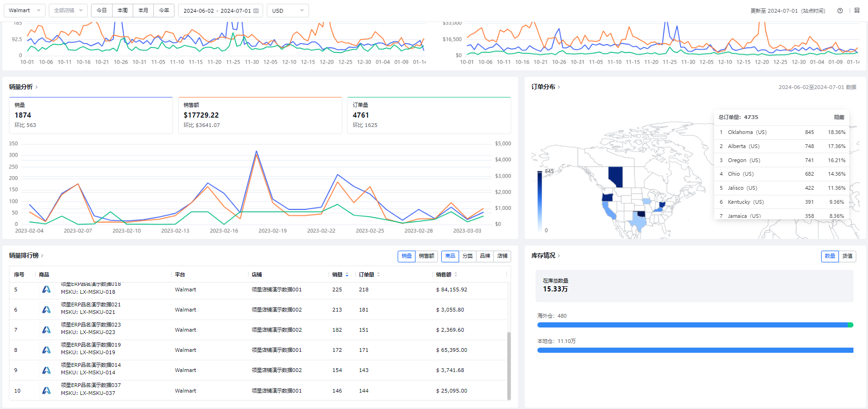Screen dimensions: 868x409
Task: Open the help question-mark icon
Action: tap(840, 11)
